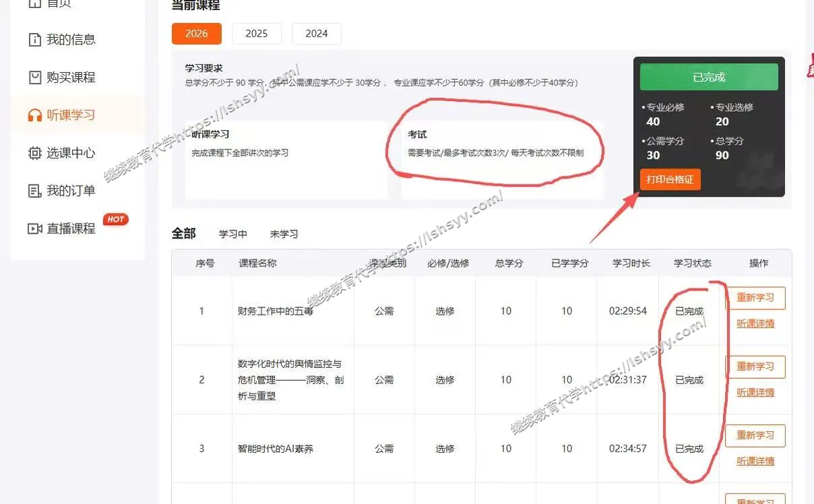
Task: Click the 我的订单 list icon
Action: pyautogui.click(x=35, y=191)
